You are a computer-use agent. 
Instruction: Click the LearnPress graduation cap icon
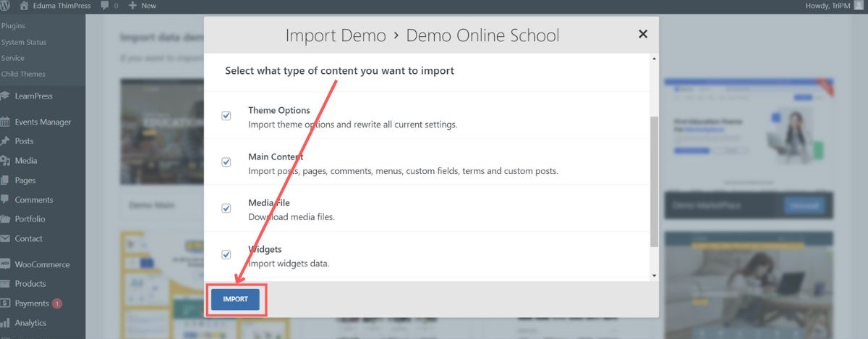[6, 96]
